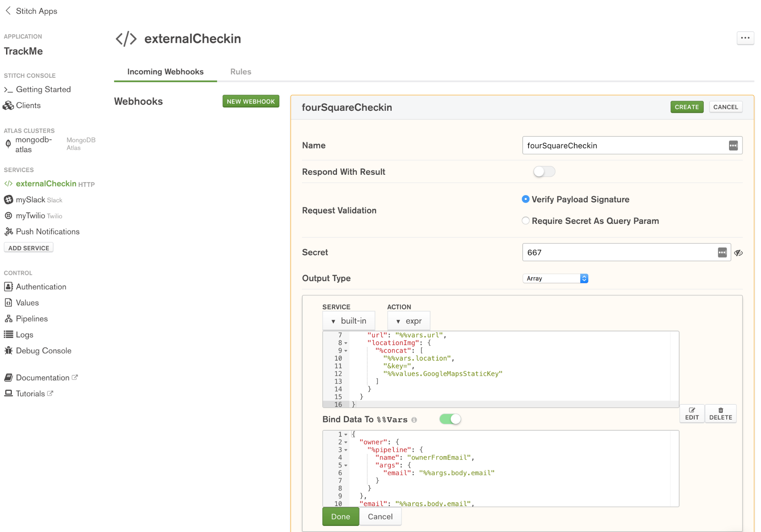Image resolution: width=761 pixels, height=532 pixels.
Task: Click the NEW WEBHOOK button
Action: 250,101
